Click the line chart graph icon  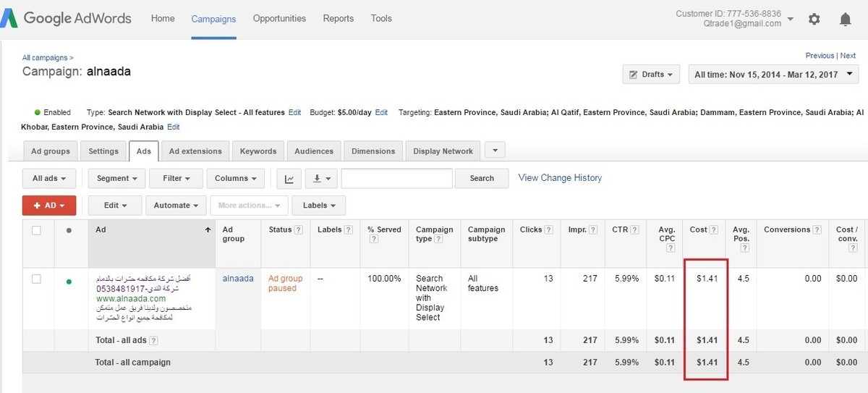(289, 179)
